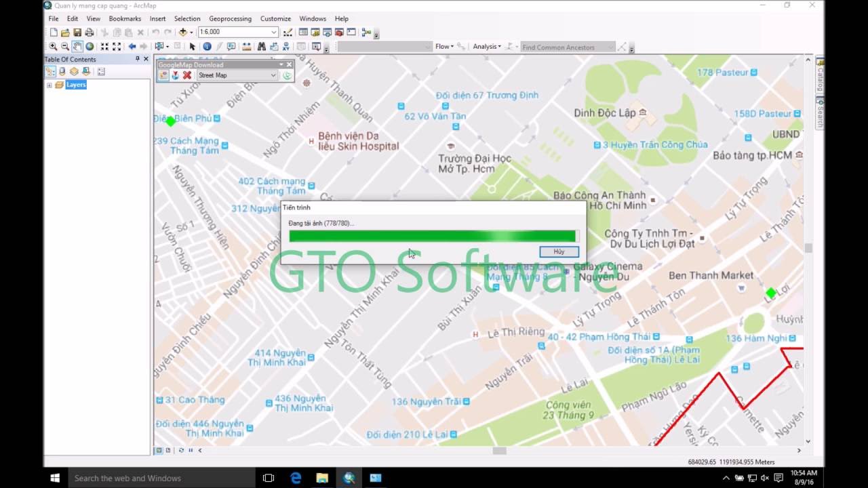This screenshot has width=868, height=488.
Task: Select the Zoom In tool
Action: [53, 46]
